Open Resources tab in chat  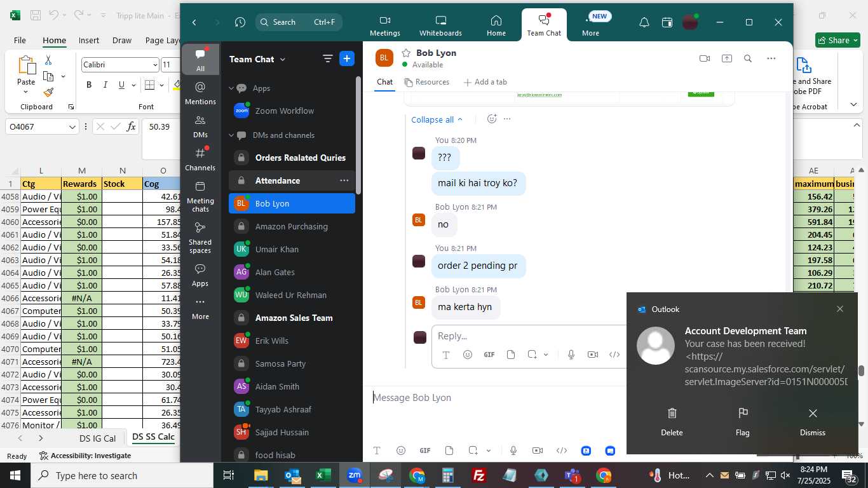(426, 82)
